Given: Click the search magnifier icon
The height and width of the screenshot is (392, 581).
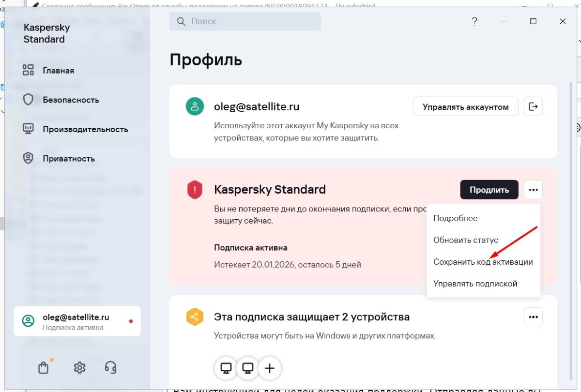Looking at the screenshot, I should click(x=181, y=21).
